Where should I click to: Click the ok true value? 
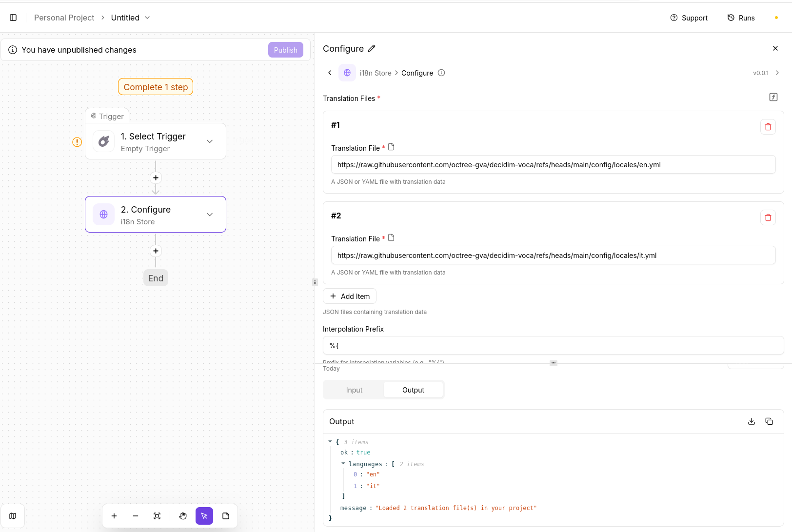click(x=363, y=453)
